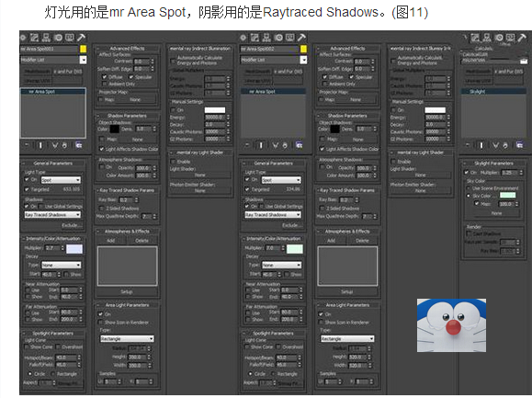
Task: Toggle Show End Result icon under Spot001 stack
Action: pos(40,145)
